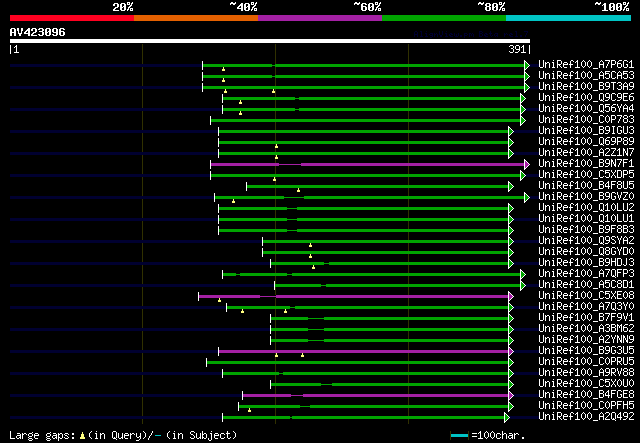640x443 pixels.
Task: Click the purple arrowhead on the C5XE08 alignment
Action: click(x=511, y=297)
